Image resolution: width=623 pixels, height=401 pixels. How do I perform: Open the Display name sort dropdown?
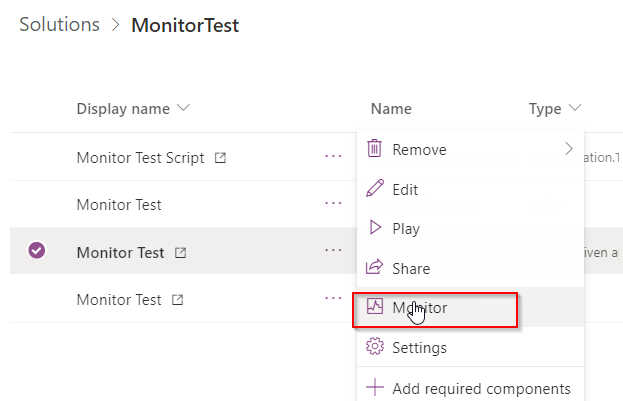click(183, 108)
